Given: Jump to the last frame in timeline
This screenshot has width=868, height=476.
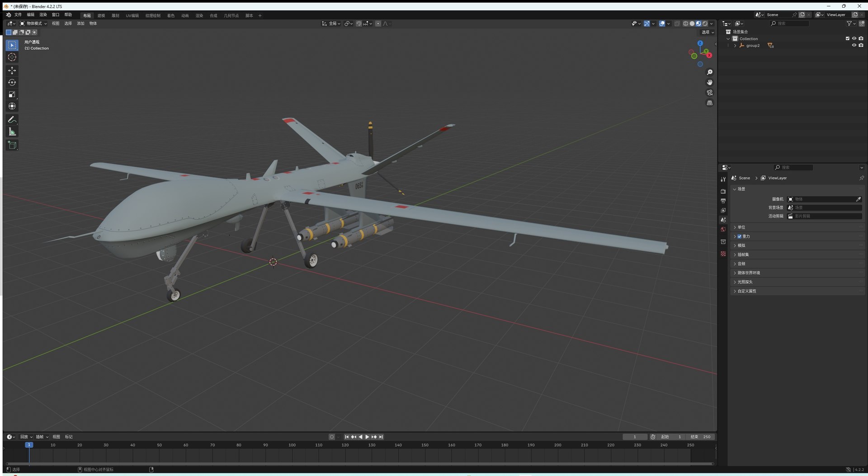Looking at the screenshot, I should point(381,437).
